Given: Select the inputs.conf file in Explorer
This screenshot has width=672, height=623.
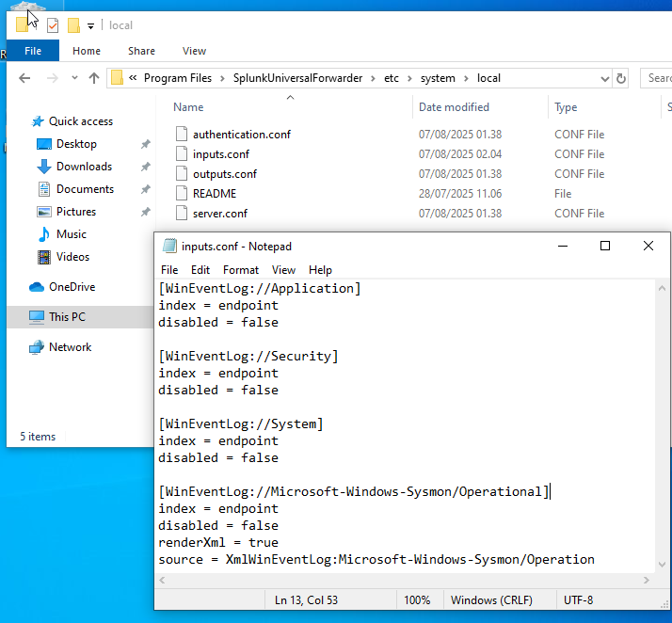Looking at the screenshot, I should coord(221,154).
